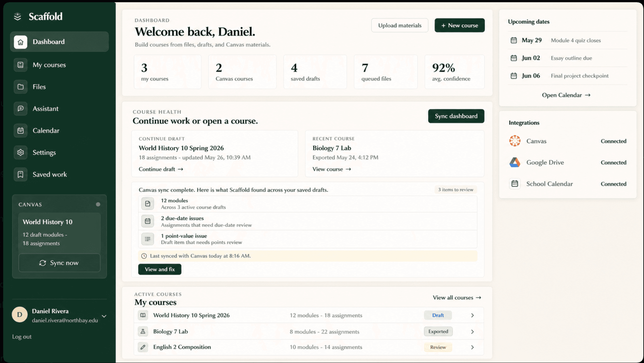This screenshot has height=363, width=644.
Task: Click the 4 saved drafts stat card
Action: 315,72
